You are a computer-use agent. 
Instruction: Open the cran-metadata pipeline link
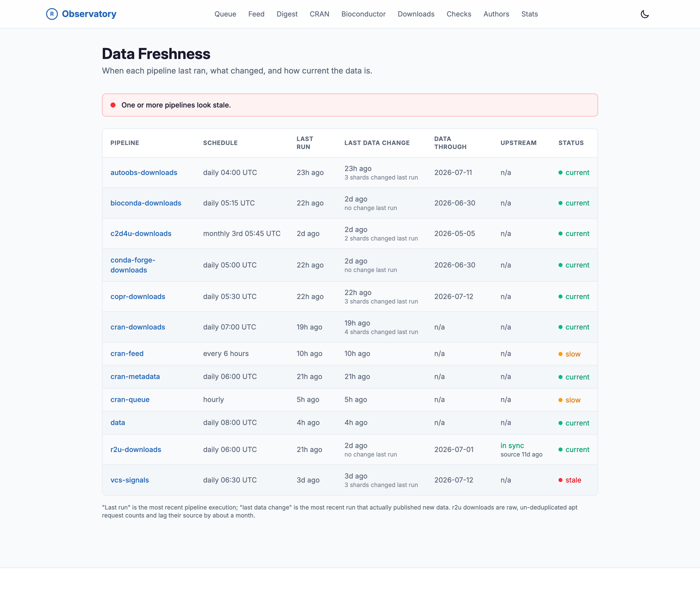[x=135, y=376]
